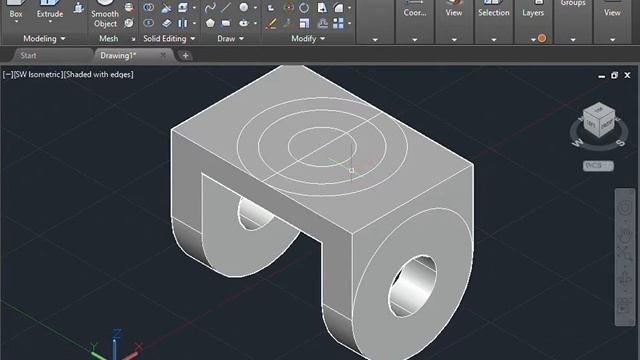The image size is (640, 360).
Task: Open Mesh panel dialog launcher arrow
Action: click(133, 39)
